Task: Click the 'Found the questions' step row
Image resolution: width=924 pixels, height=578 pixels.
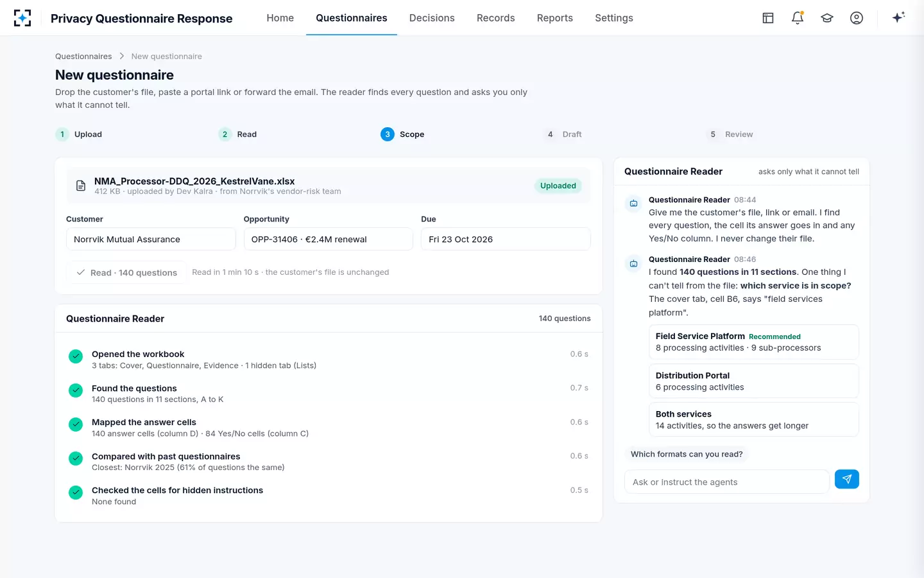Action: 329,394
